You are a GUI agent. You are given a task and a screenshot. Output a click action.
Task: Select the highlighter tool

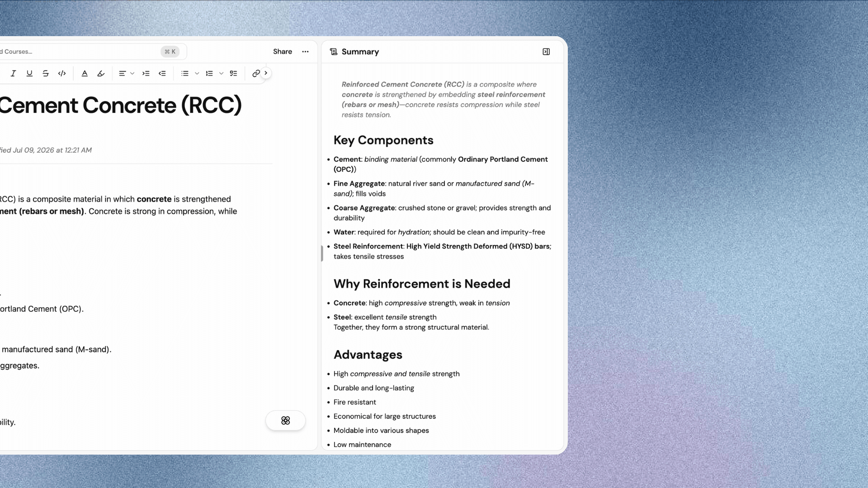click(101, 73)
